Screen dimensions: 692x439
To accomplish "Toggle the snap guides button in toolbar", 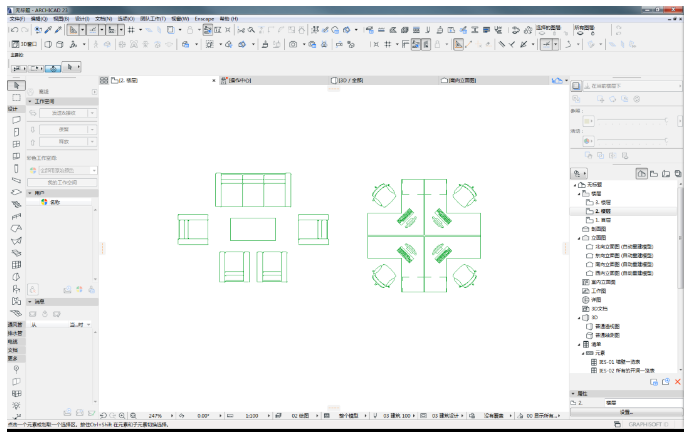I will (x=93, y=30).
